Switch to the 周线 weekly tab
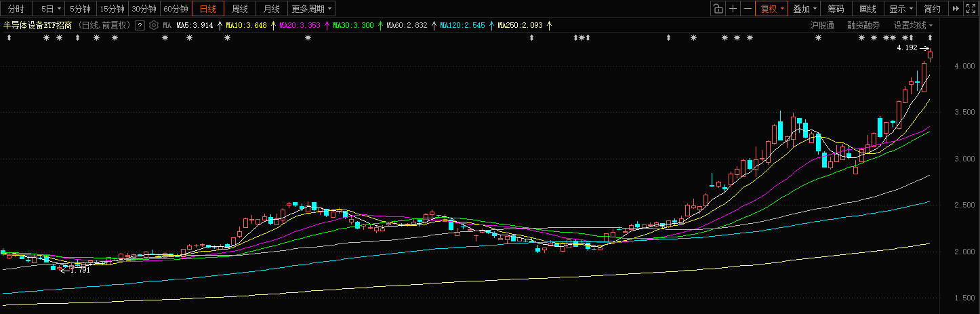The width and height of the screenshot is (980, 314). [240, 9]
